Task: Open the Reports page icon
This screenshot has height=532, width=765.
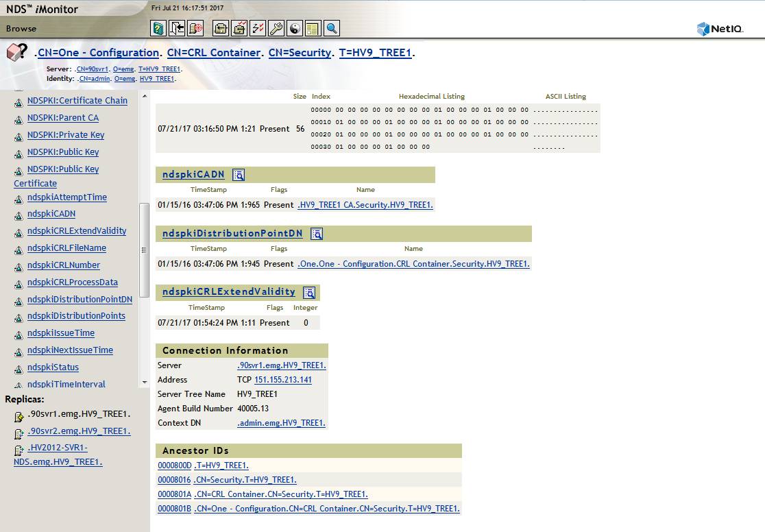Action: [313, 28]
